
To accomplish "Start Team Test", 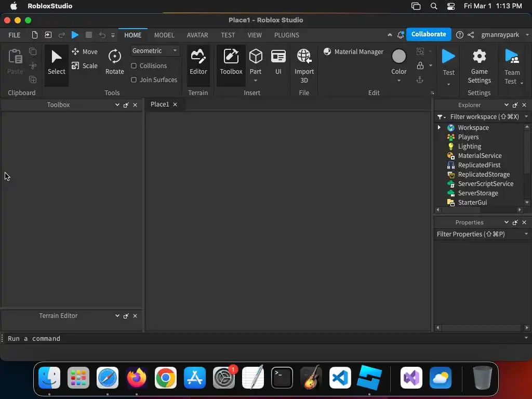I will 512,66.
